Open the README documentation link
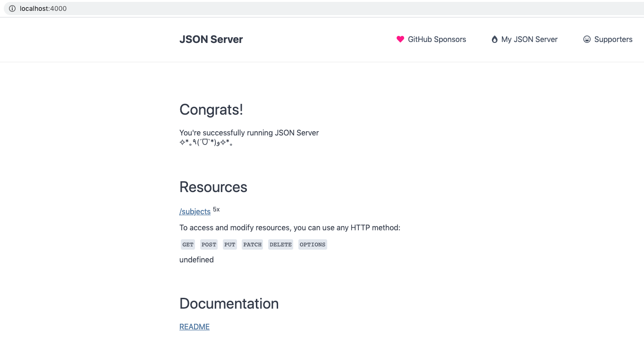This screenshot has height=353, width=644. [x=195, y=327]
